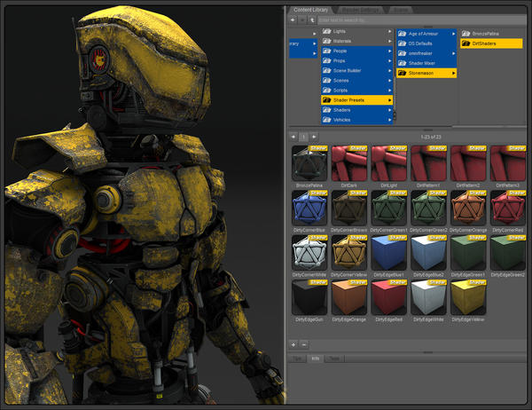Select the DirtPattern2 shader thumbnail
Image resolution: width=532 pixels, height=410 pixels.
[x=468, y=163]
